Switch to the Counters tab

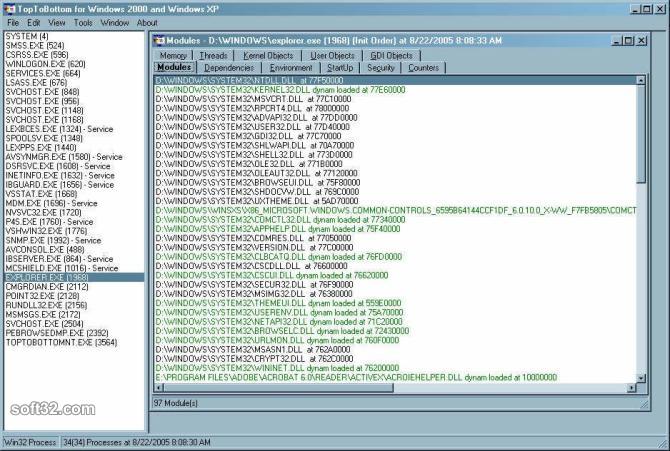(x=423, y=68)
